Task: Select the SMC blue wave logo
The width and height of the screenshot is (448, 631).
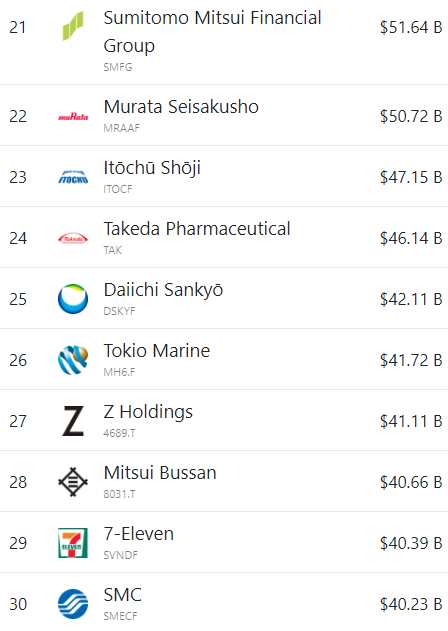Action: [x=73, y=604]
